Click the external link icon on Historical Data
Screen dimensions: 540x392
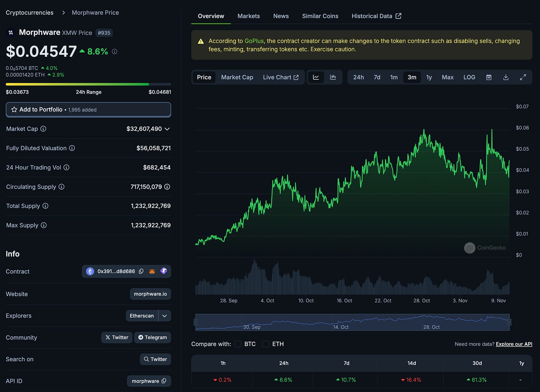pos(398,16)
